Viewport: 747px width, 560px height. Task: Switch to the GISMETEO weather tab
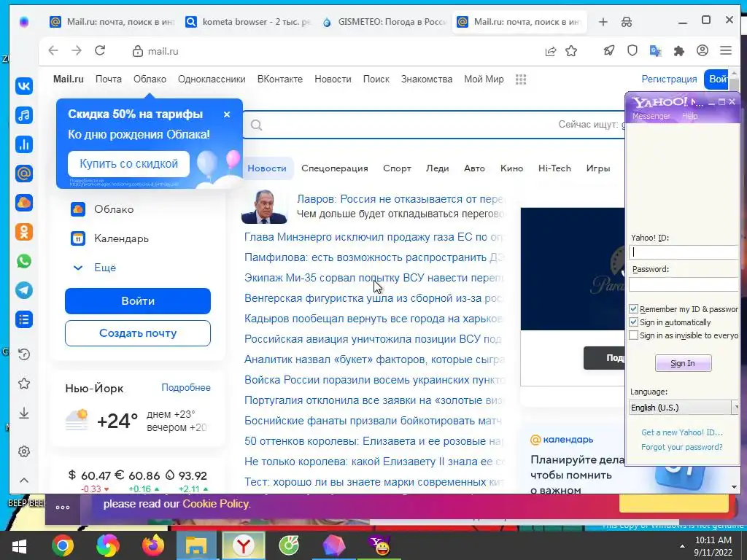(384, 22)
